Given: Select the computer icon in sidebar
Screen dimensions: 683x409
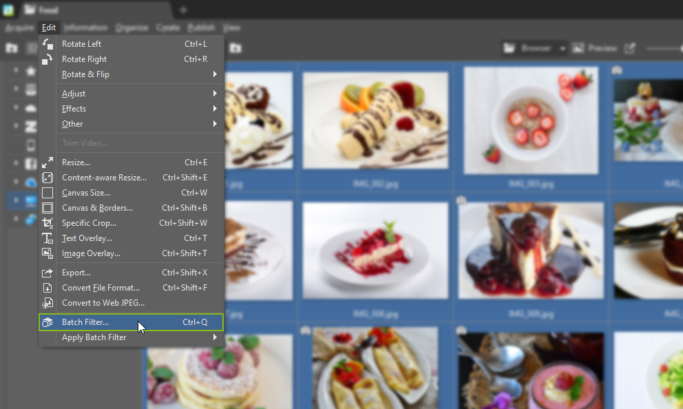Looking at the screenshot, I should pos(30,201).
